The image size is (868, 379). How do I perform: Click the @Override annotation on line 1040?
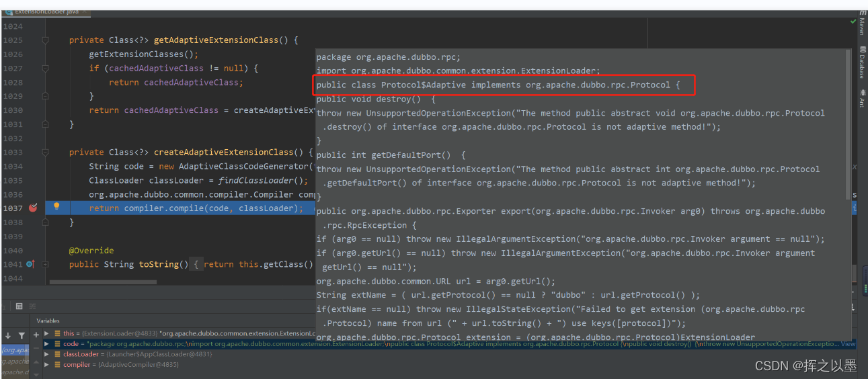click(91, 250)
